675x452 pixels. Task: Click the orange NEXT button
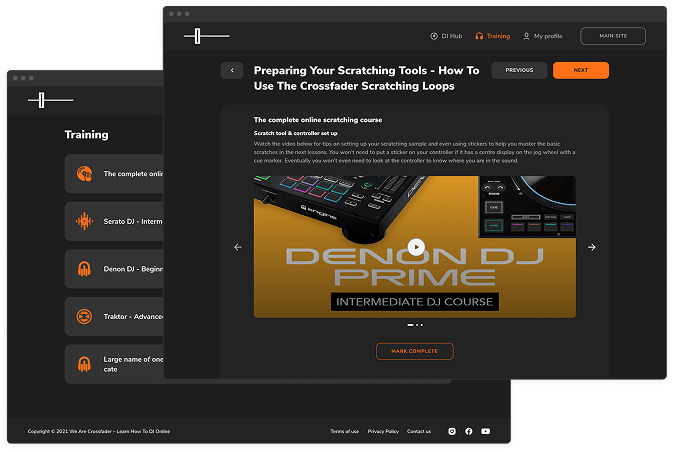581,70
